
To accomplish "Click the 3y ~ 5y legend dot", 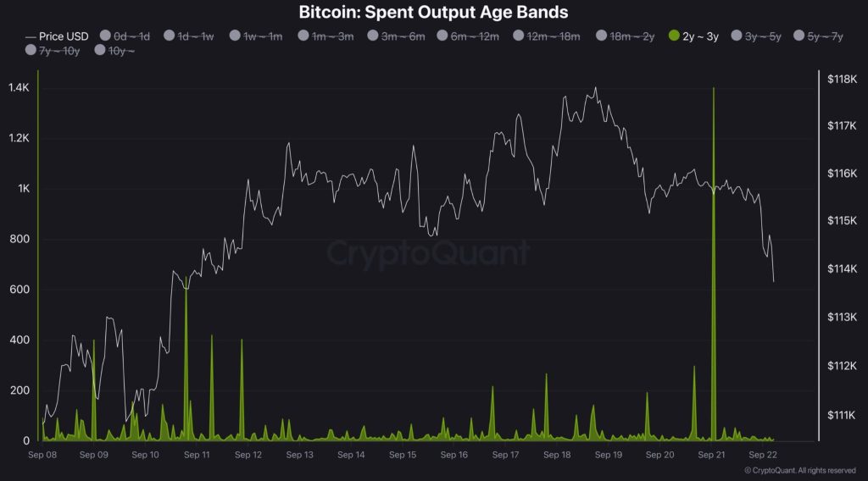I will click(x=736, y=36).
